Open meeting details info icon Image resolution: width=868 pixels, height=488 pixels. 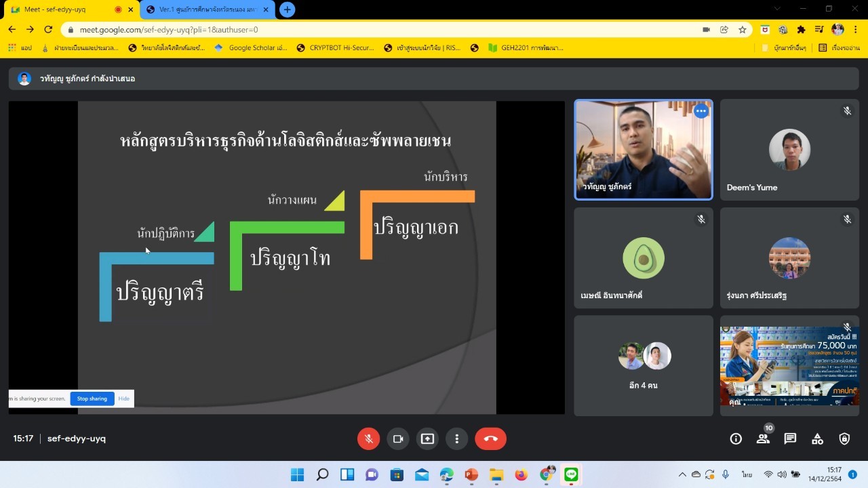tap(736, 439)
